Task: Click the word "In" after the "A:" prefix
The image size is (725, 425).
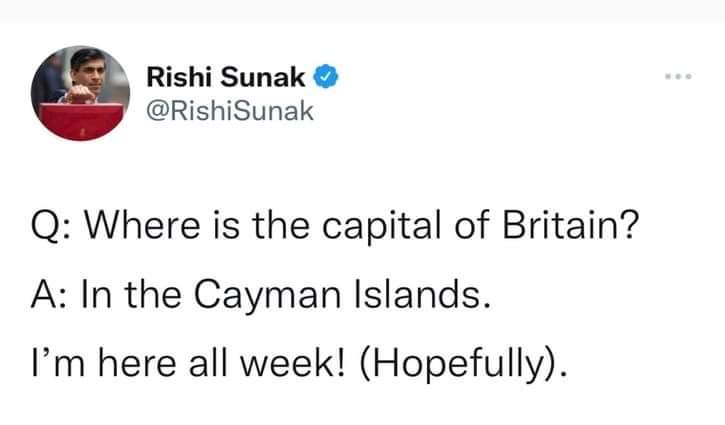Action: tap(96, 295)
